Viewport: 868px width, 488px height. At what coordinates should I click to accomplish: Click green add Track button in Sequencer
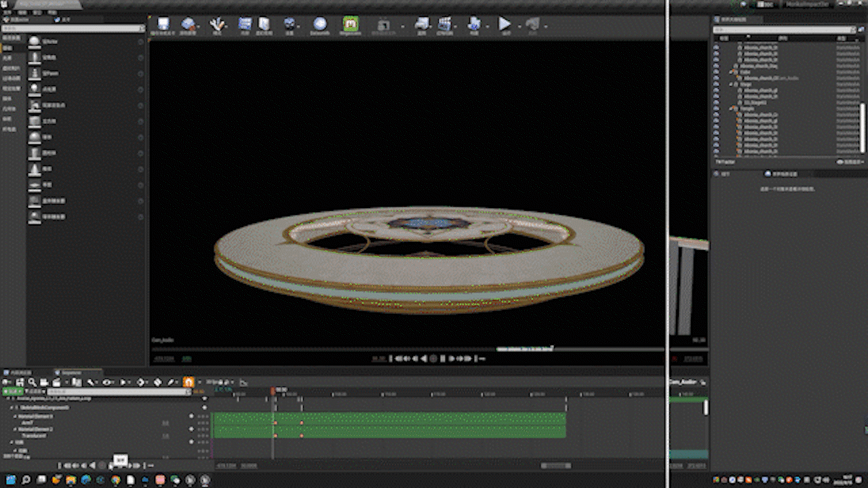pos(12,392)
